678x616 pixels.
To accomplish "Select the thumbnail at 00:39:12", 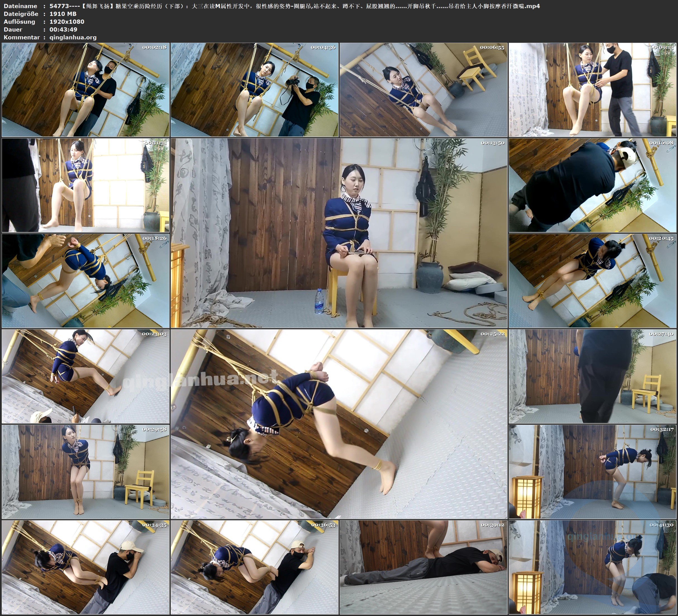I will point(424,567).
